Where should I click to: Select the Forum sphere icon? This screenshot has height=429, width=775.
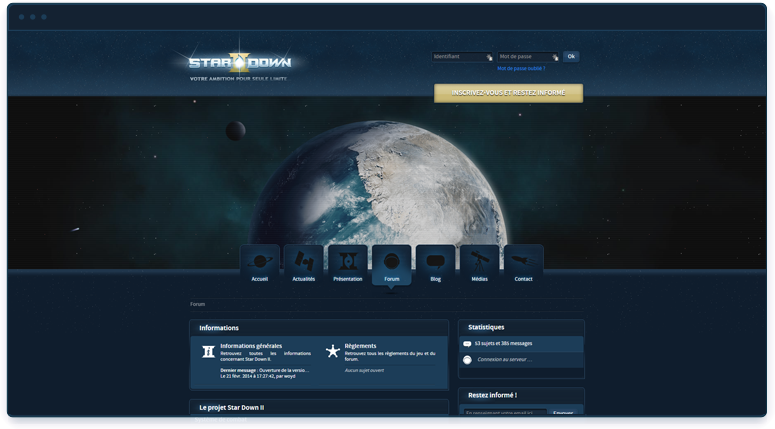click(x=391, y=261)
